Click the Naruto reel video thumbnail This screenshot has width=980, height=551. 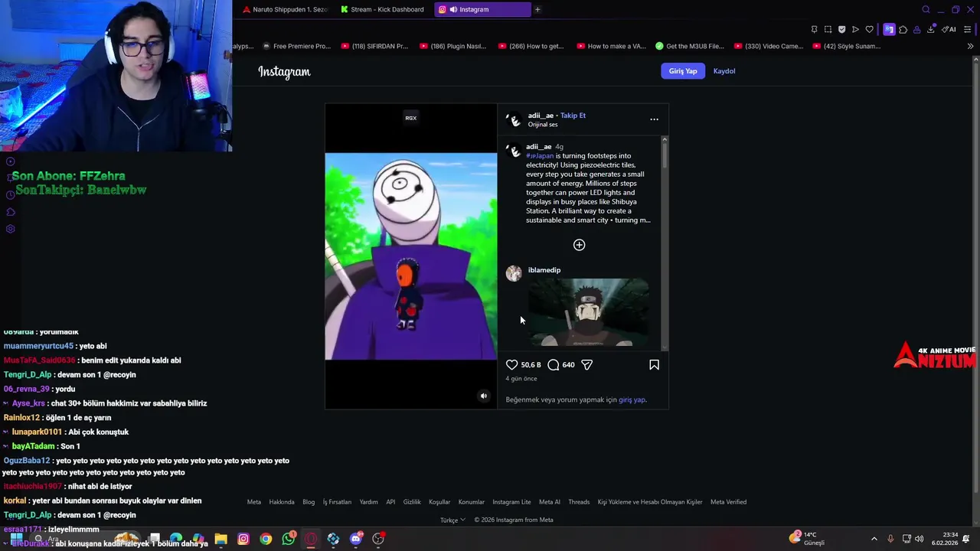click(411, 256)
